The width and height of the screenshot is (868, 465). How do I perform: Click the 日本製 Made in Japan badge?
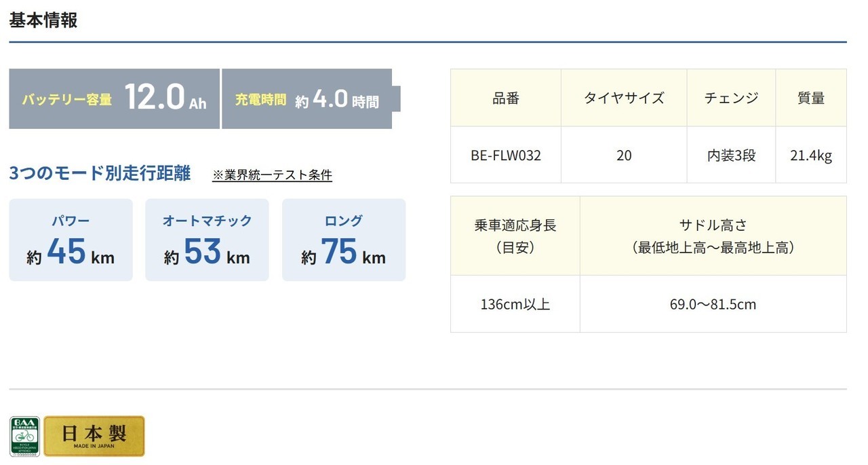point(94,436)
